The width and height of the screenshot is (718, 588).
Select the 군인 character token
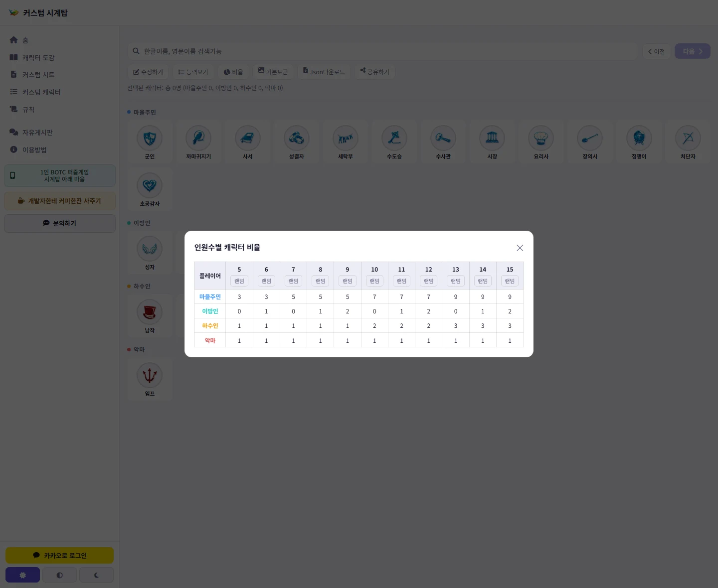150,142
